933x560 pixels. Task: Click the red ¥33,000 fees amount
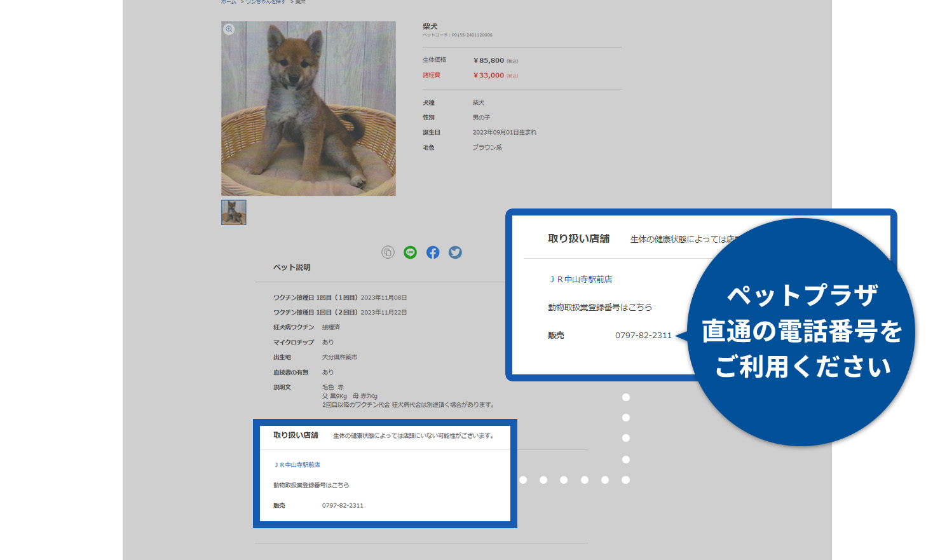point(489,76)
